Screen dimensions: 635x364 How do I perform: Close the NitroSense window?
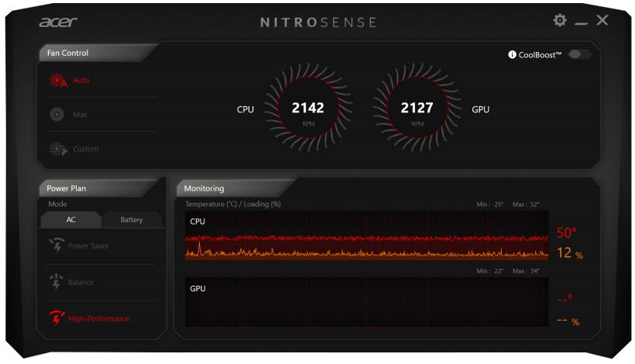pos(602,20)
